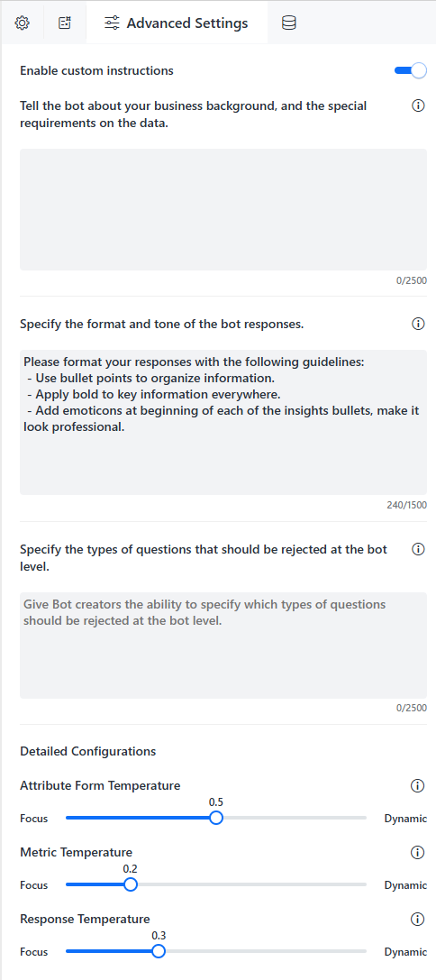Screen dimensions: 436x980
Task: Click the Dynamic end of Metric Temperature track
Action: point(364,884)
